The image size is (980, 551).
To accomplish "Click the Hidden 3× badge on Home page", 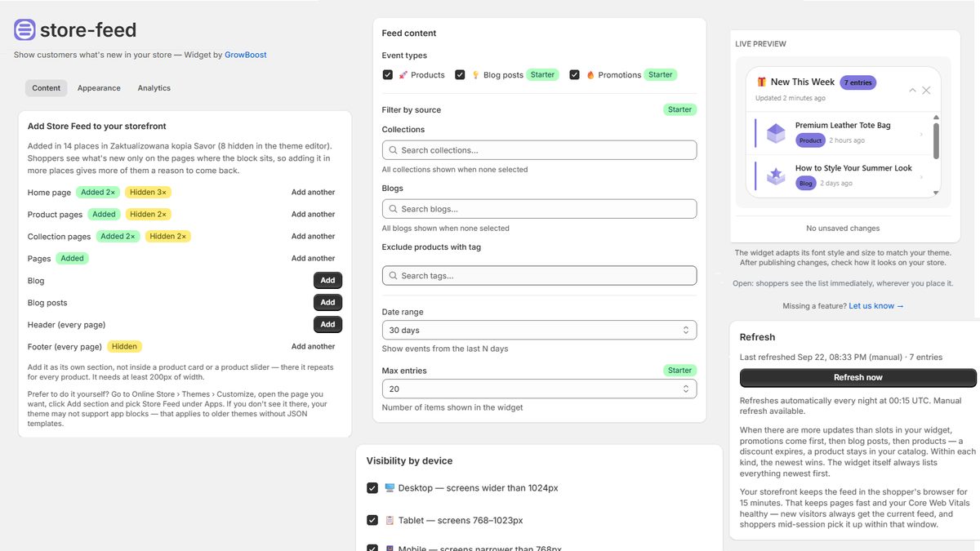I will 148,193.
